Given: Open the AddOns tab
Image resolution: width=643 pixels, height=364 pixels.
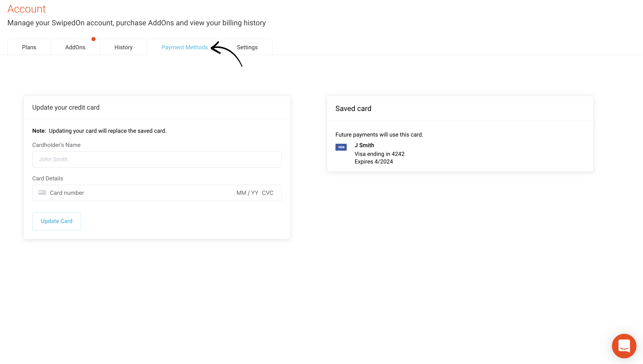Looking at the screenshot, I should (x=75, y=47).
